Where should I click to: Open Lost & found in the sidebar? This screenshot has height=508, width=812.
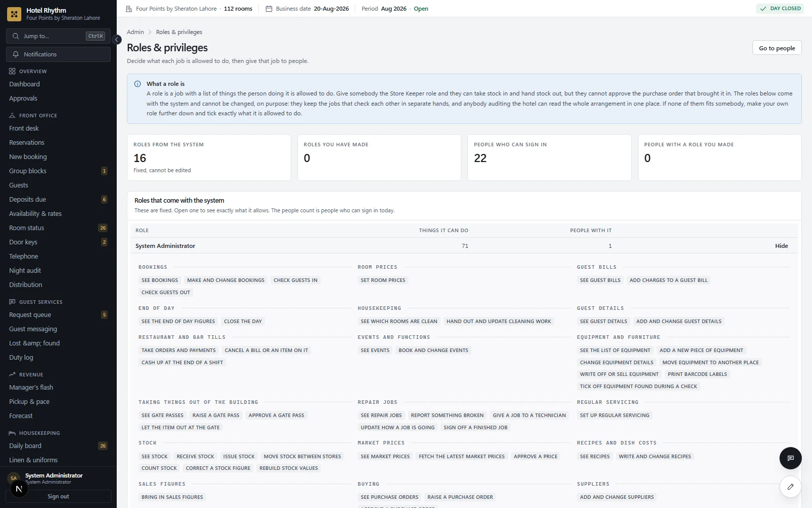(x=58, y=343)
